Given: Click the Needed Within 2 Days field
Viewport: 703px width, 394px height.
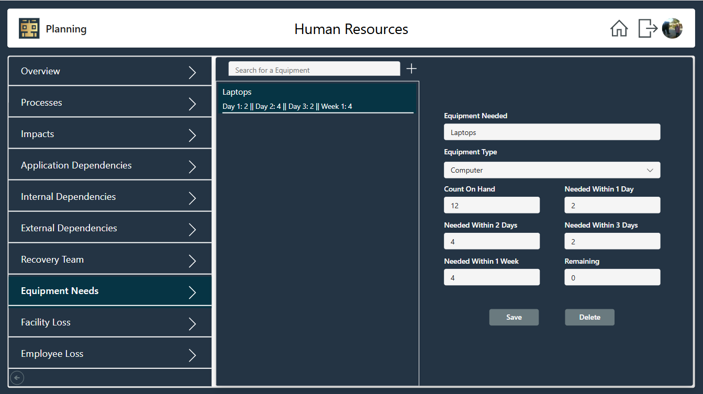Looking at the screenshot, I should tap(491, 241).
